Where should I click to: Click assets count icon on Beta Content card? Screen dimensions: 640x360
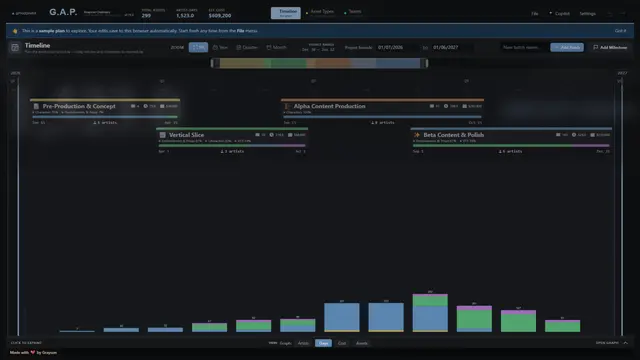(558, 135)
